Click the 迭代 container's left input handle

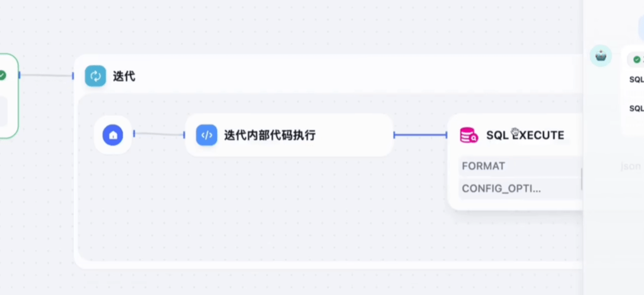(x=73, y=76)
